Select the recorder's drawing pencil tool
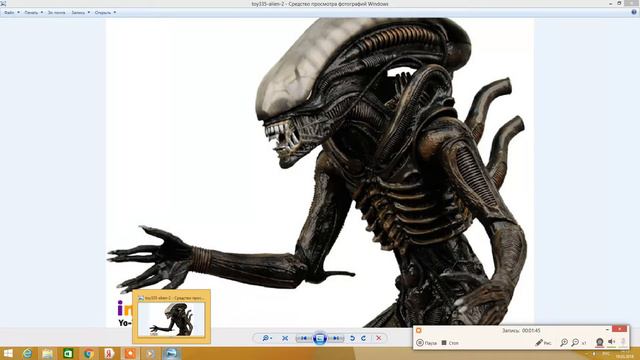Image resolution: width=640 pixels, height=360 pixels. pyautogui.click(x=543, y=343)
